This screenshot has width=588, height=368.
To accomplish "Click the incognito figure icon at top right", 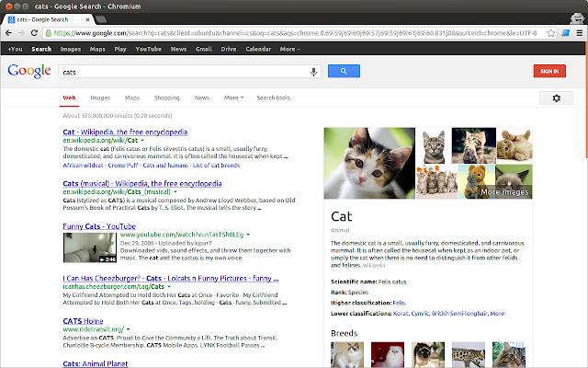I will pyautogui.click(x=577, y=18).
